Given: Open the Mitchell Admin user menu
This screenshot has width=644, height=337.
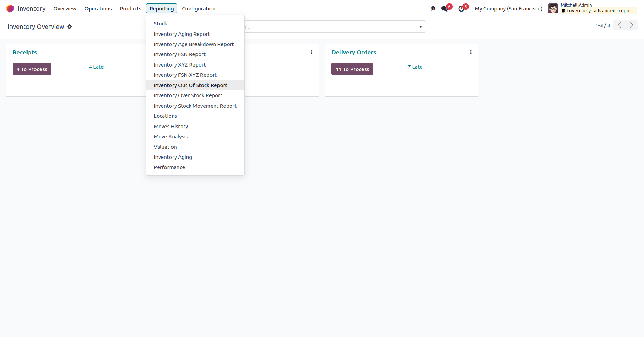Looking at the screenshot, I should pyautogui.click(x=592, y=8).
